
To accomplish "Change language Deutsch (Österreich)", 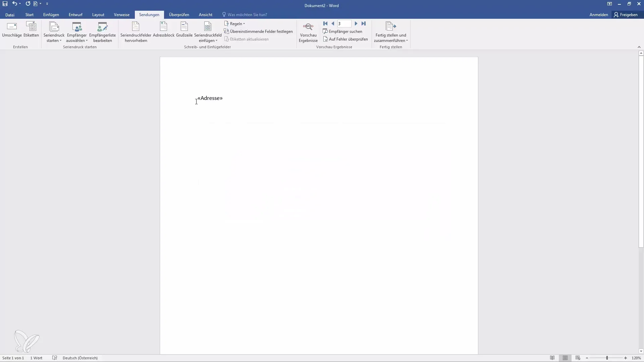I will click(x=80, y=358).
